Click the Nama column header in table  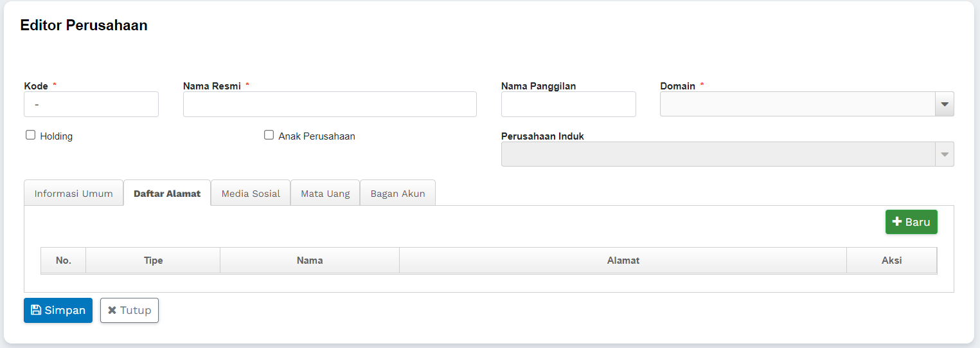(310, 261)
